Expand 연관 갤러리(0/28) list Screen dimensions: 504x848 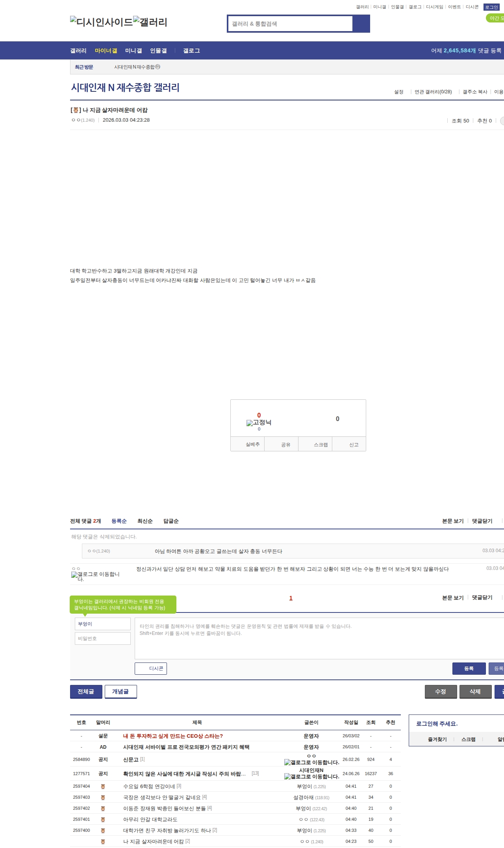(433, 92)
